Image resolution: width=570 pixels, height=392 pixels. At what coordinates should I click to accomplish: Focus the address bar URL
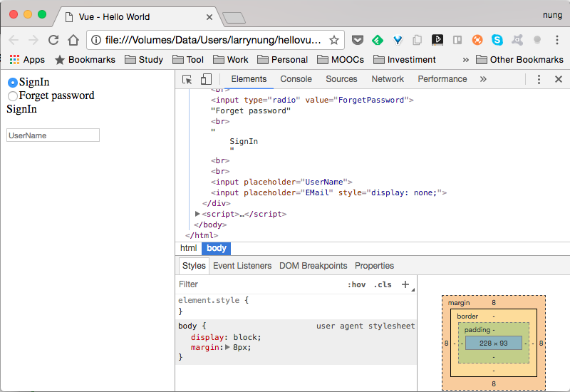coord(213,40)
